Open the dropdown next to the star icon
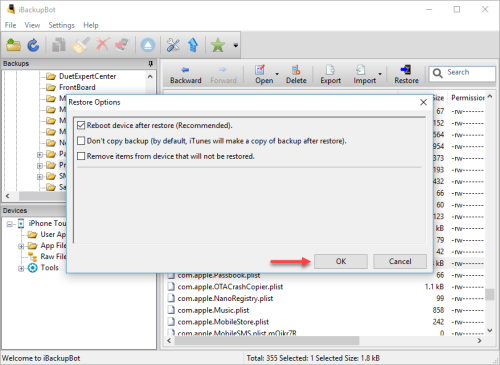The image size is (500, 365). pyautogui.click(x=235, y=45)
